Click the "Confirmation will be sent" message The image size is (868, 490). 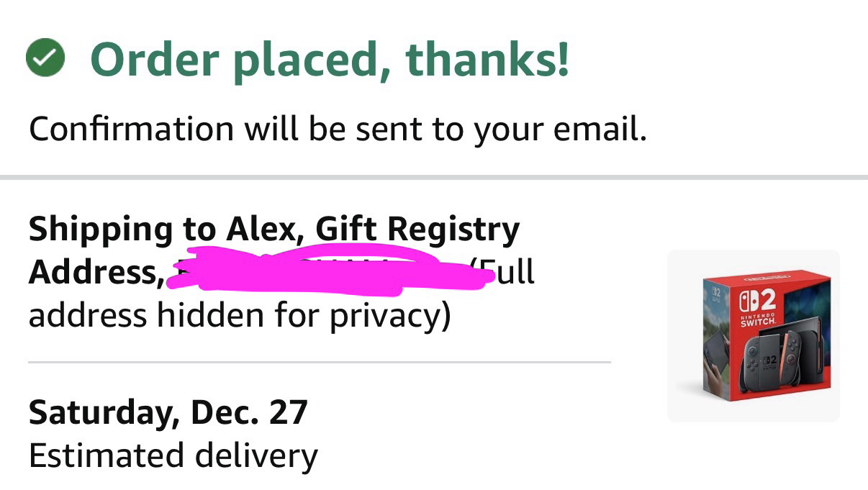[x=338, y=130]
